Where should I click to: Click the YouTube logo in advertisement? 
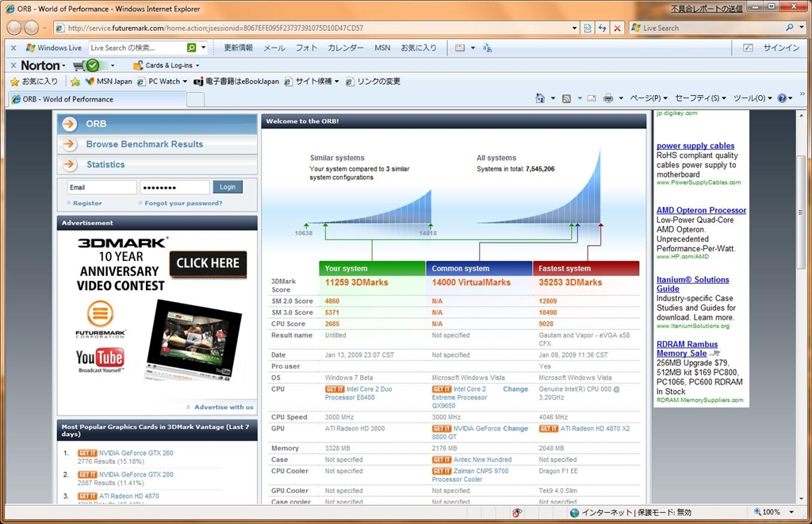point(100,359)
